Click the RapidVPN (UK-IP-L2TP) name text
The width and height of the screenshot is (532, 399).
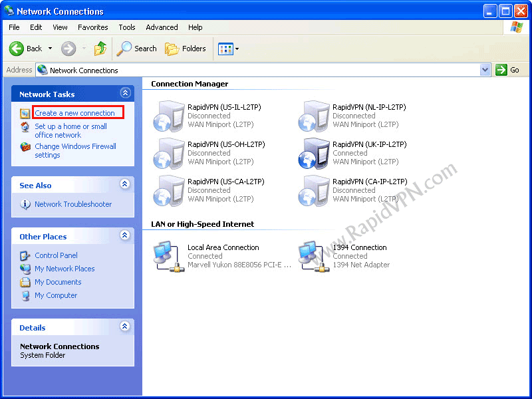(370, 144)
